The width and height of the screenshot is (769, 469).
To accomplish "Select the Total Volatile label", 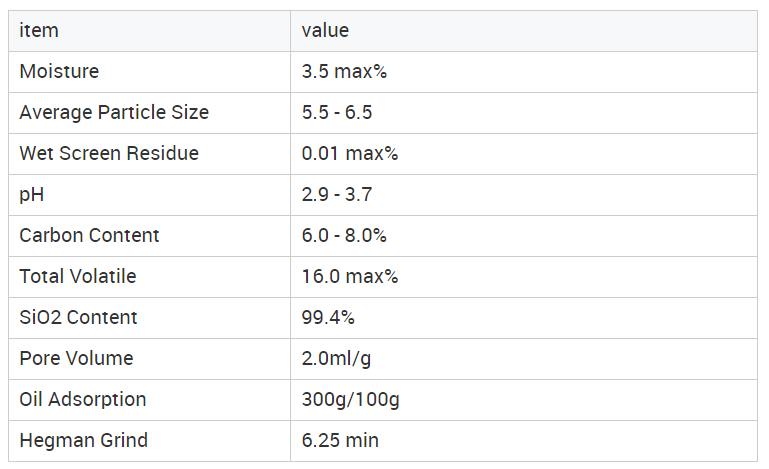I will pos(78,277).
